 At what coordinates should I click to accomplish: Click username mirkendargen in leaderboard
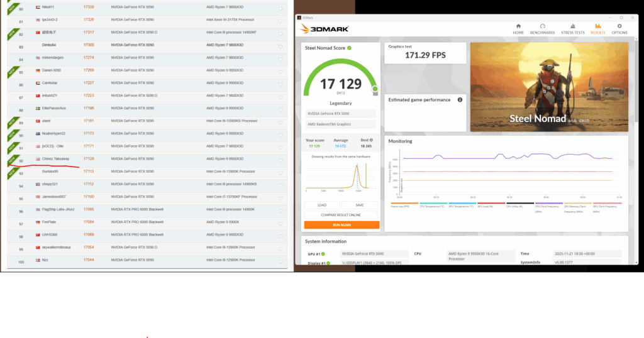(53, 58)
